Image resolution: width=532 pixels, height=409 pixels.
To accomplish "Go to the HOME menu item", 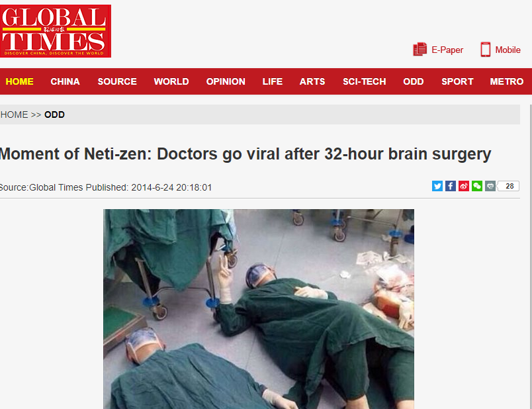I will click(19, 81).
